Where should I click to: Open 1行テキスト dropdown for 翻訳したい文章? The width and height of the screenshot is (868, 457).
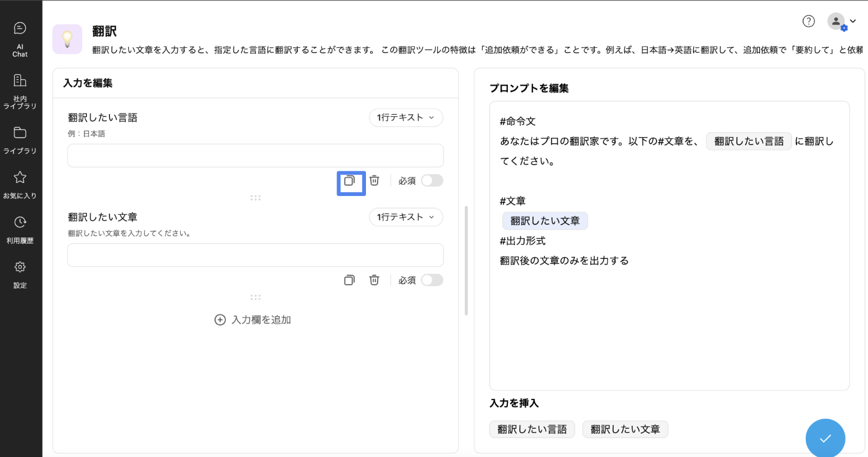pyautogui.click(x=406, y=217)
